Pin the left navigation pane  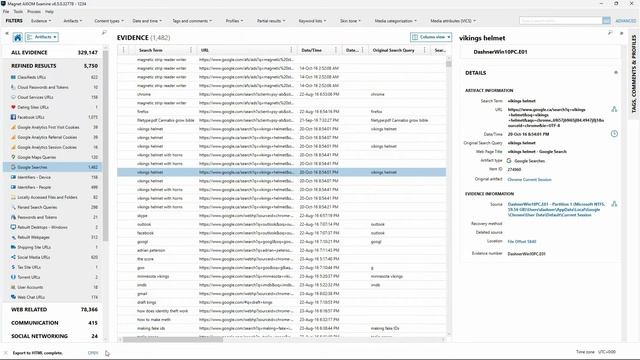[104, 33]
